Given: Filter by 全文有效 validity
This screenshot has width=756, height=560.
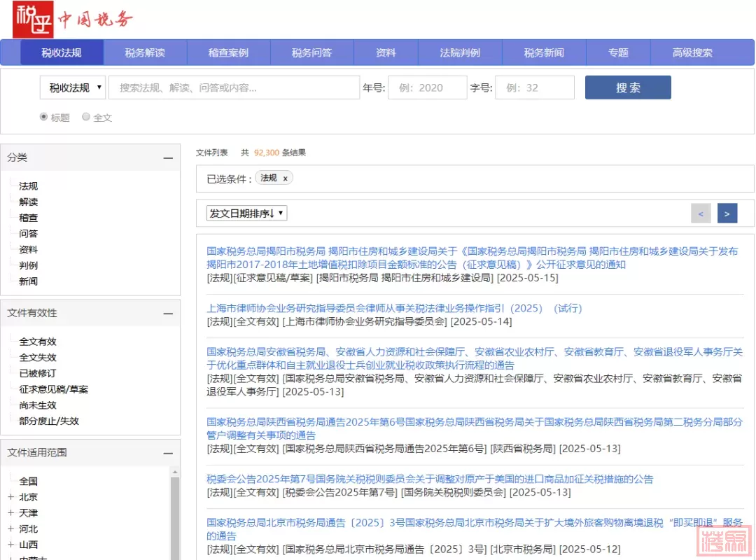Looking at the screenshot, I should coord(38,342).
